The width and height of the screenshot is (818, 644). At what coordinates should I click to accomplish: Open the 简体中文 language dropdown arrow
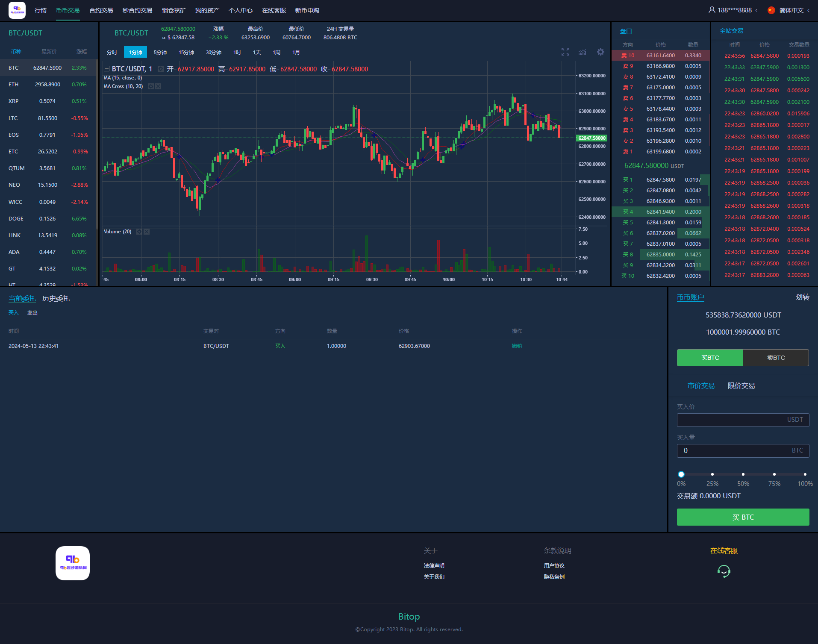click(x=809, y=10)
